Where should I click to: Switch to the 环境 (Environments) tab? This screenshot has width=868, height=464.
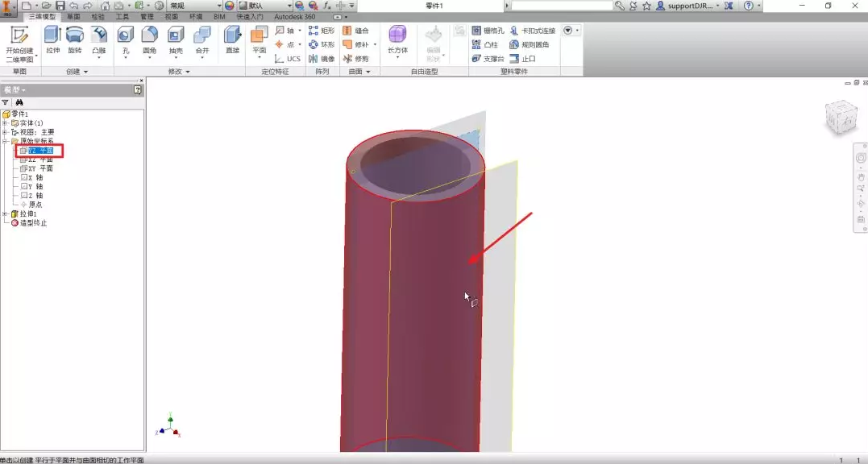195,17
